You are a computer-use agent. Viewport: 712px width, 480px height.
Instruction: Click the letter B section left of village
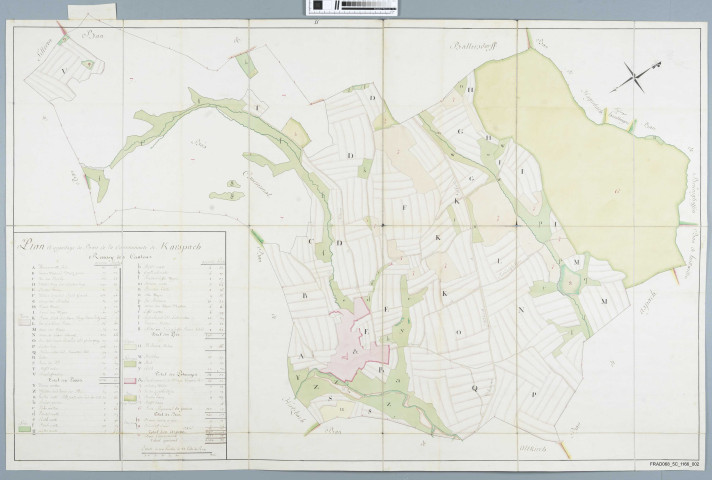pos(304,297)
